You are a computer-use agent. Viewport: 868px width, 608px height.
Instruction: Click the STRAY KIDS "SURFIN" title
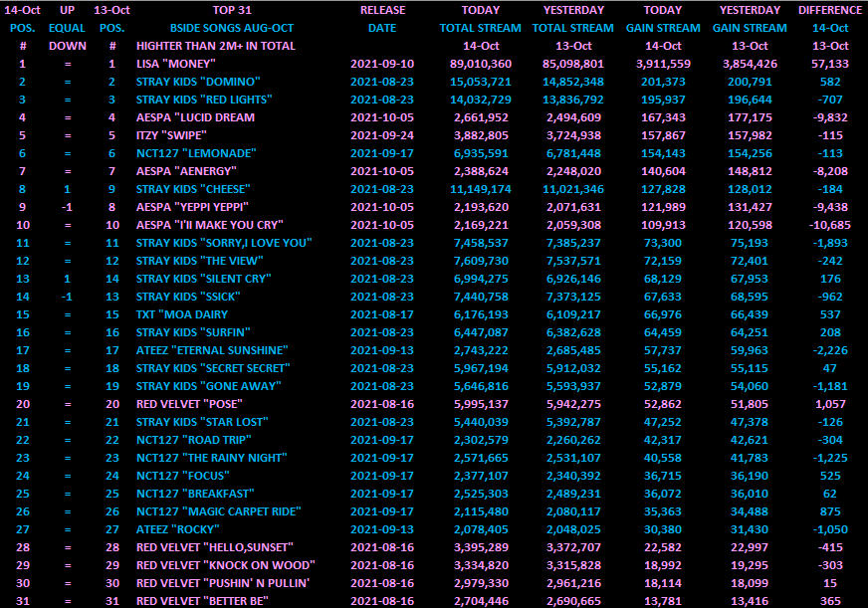[193, 332]
